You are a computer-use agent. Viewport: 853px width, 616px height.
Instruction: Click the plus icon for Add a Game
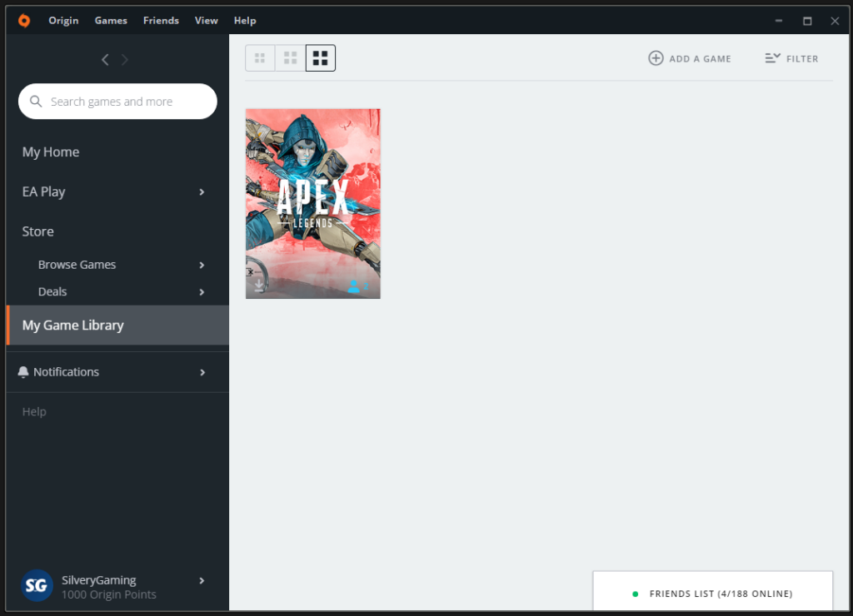click(x=656, y=58)
